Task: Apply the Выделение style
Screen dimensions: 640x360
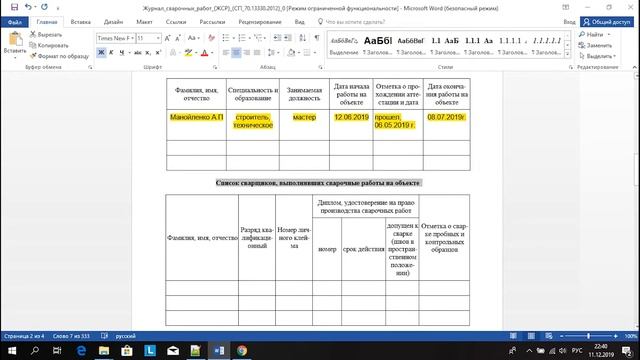Action: (x=344, y=45)
